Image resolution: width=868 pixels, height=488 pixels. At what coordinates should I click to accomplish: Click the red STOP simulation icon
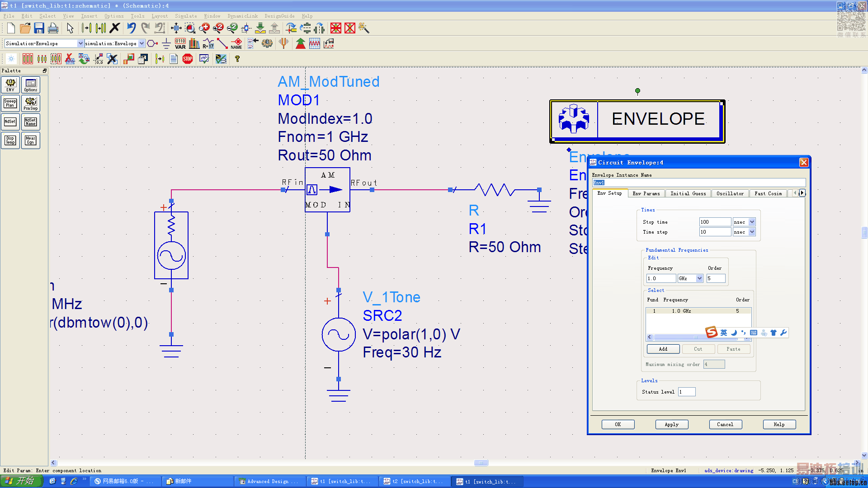188,59
